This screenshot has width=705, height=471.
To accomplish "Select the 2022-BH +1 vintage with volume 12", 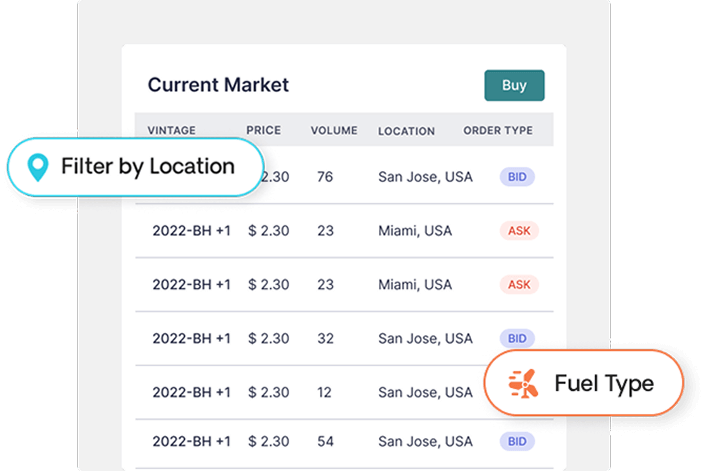I will click(191, 393).
